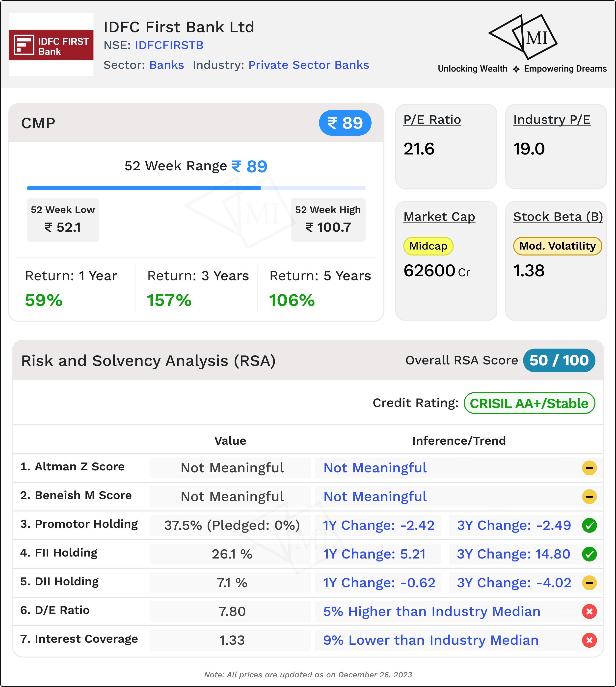Click the 52 week range progress bar

coord(196,188)
